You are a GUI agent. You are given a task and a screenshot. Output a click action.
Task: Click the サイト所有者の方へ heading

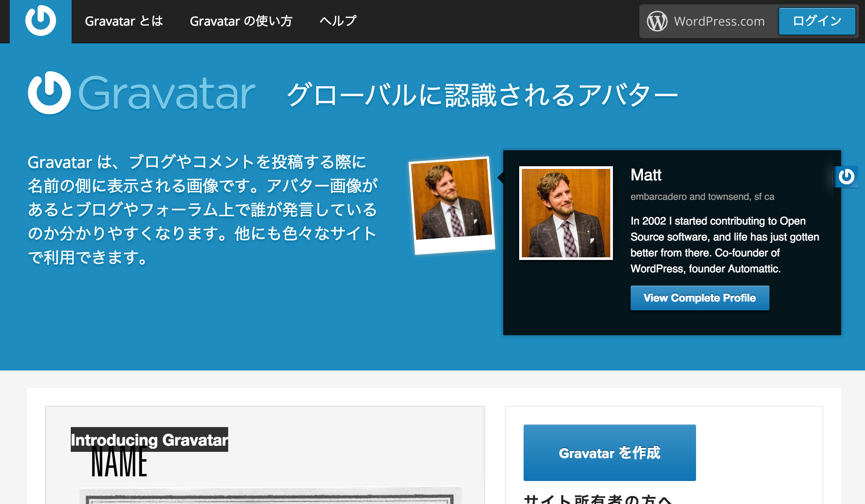click(x=598, y=499)
